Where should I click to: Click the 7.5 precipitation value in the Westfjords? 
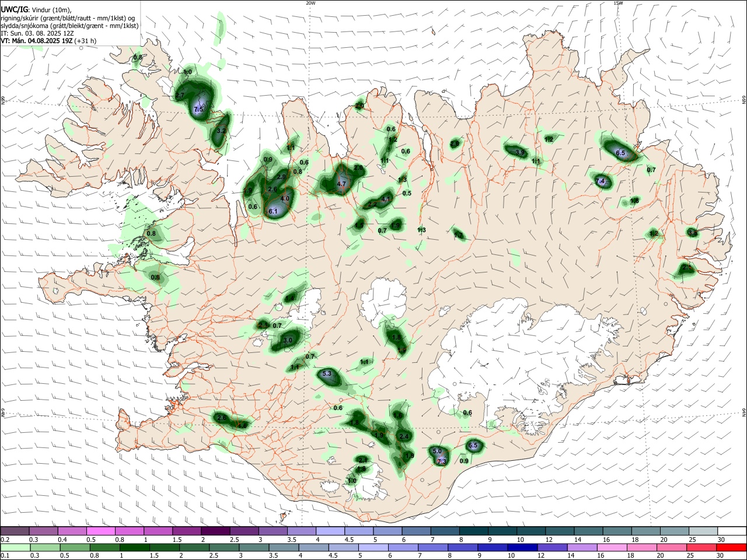click(198, 109)
